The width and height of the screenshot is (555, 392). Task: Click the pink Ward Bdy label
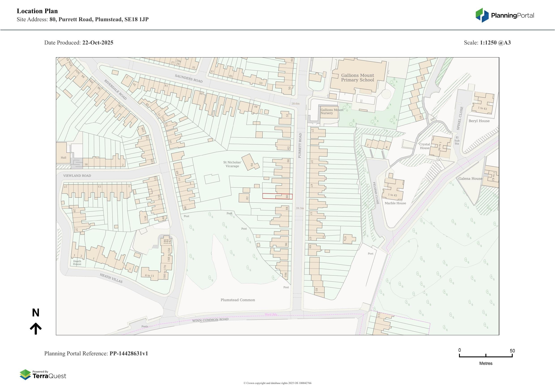click(x=271, y=314)
